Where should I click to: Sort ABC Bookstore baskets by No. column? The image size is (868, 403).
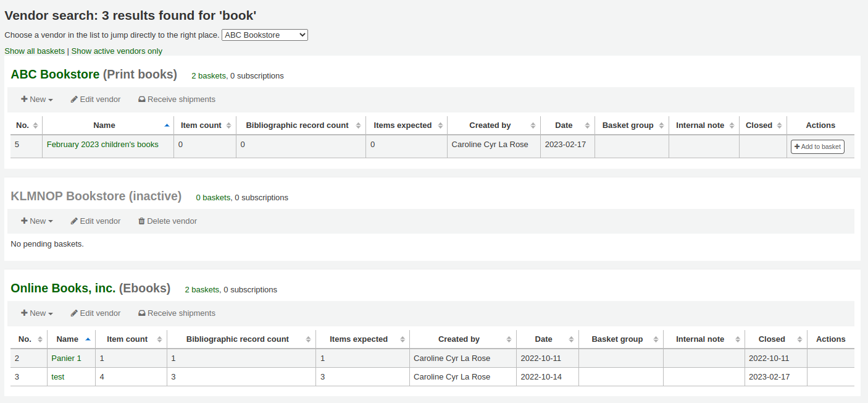point(36,125)
